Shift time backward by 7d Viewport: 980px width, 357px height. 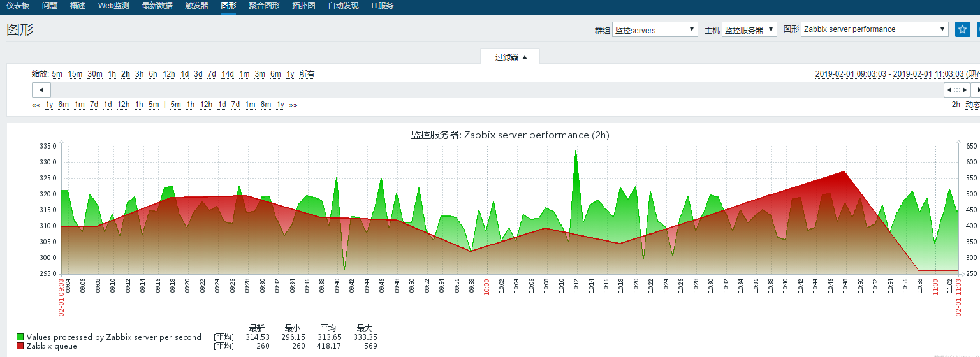[94, 105]
